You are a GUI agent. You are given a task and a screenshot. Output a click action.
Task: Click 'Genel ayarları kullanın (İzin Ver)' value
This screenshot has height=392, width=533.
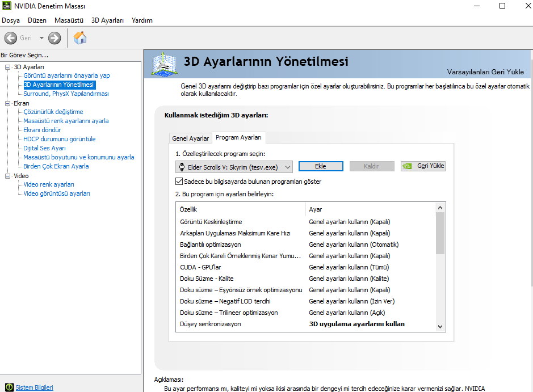(352, 301)
